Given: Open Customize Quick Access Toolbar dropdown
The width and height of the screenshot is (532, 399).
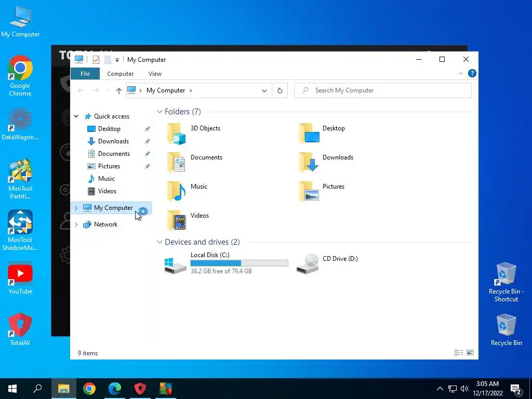Looking at the screenshot, I should (x=117, y=60).
